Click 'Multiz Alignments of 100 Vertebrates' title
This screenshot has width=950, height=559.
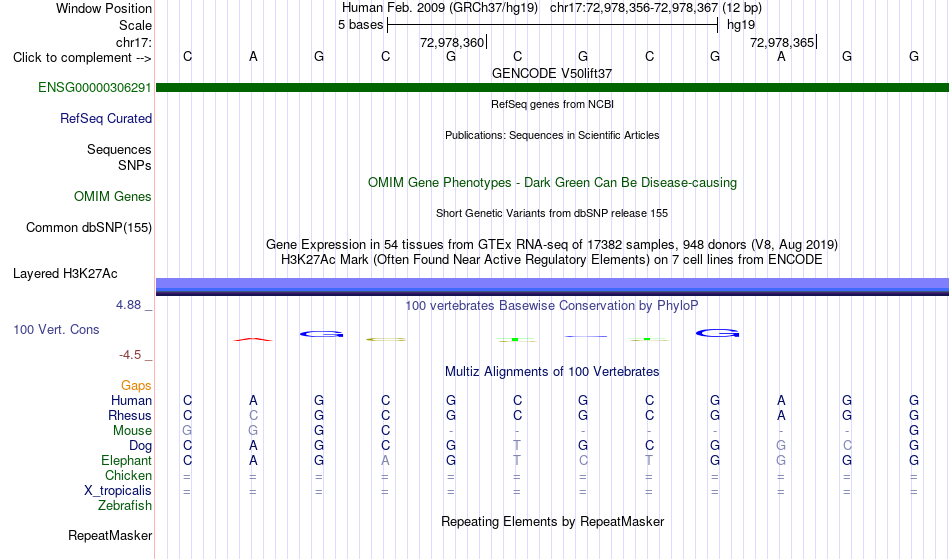click(552, 372)
